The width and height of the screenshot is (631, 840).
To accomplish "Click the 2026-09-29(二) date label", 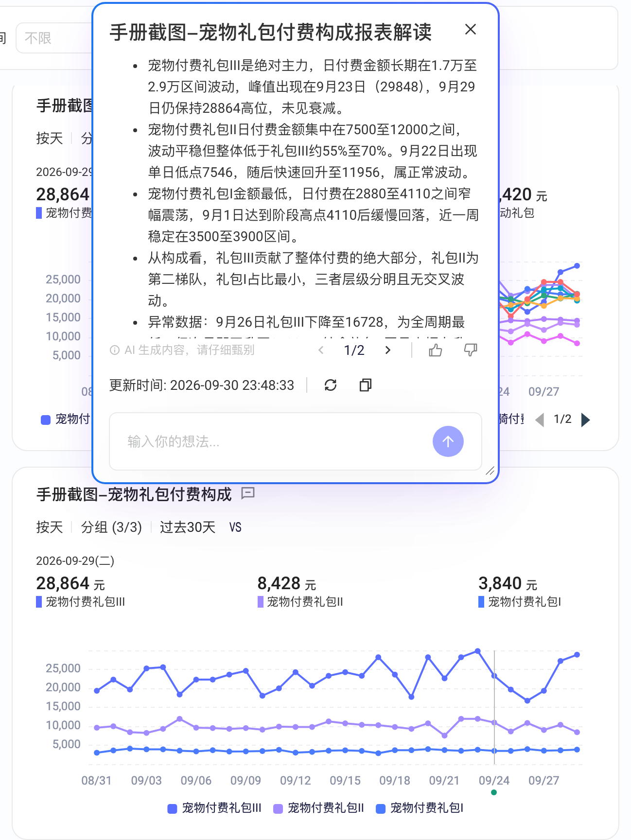I will coord(75,560).
